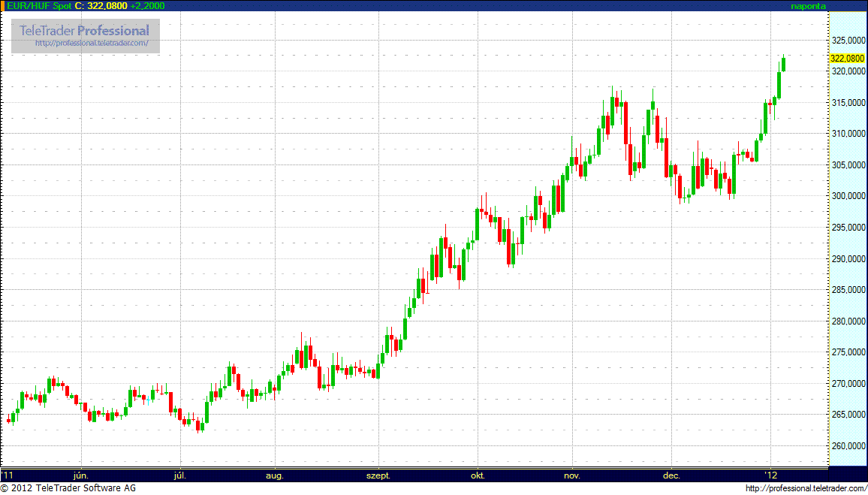
Task: Click the dec. month label on time axis
Action: [x=671, y=475]
